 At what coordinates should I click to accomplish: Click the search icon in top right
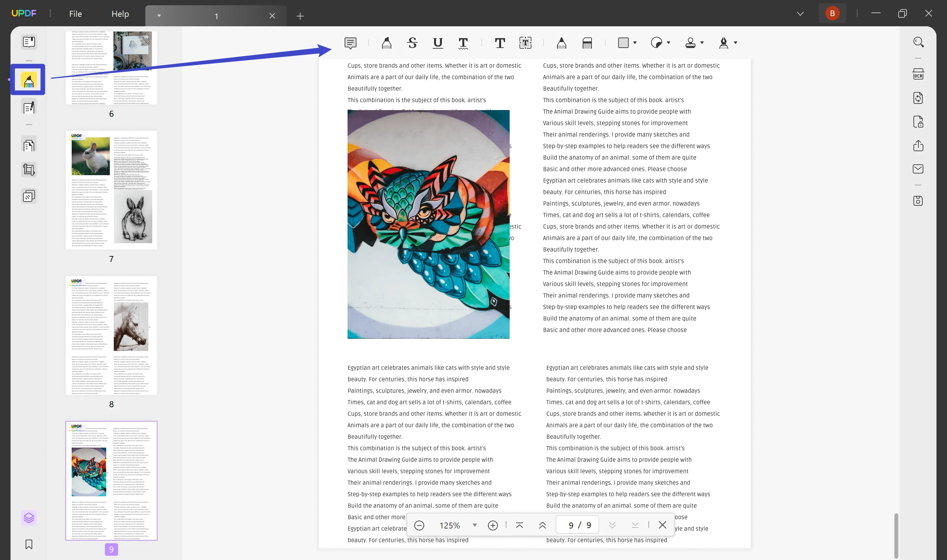[x=918, y=41]
